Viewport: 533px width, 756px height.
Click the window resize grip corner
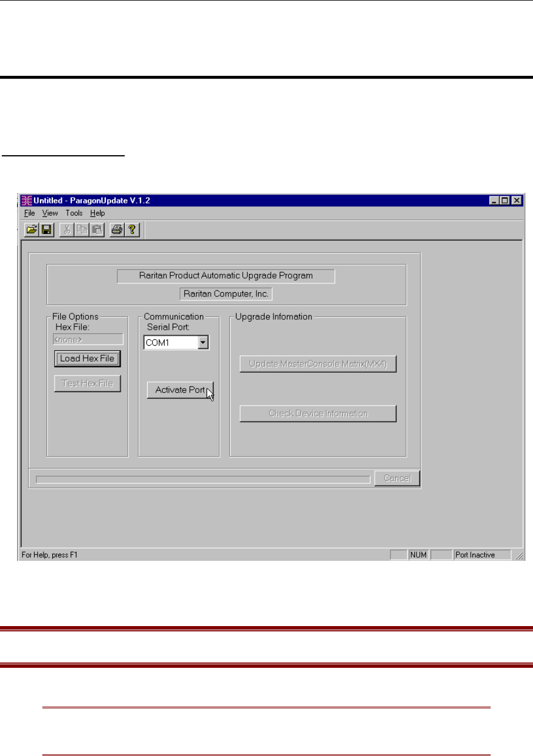pos(518,555)
